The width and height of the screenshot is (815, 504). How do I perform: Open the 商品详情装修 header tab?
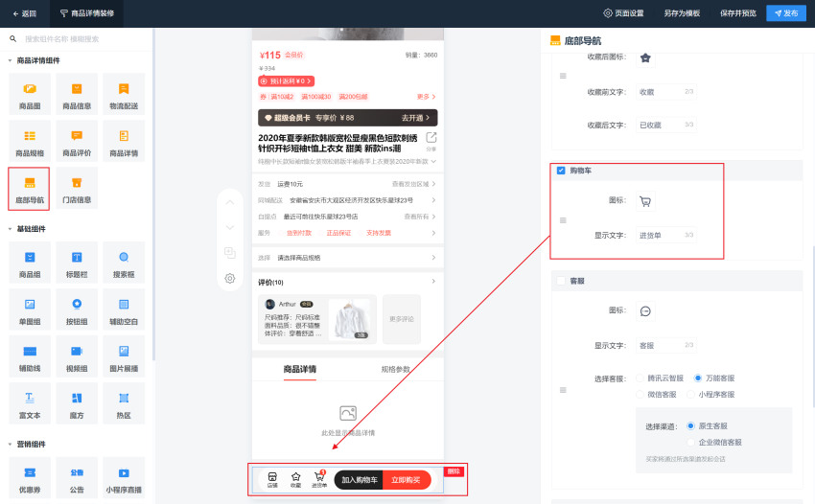(x=87, y=13)
